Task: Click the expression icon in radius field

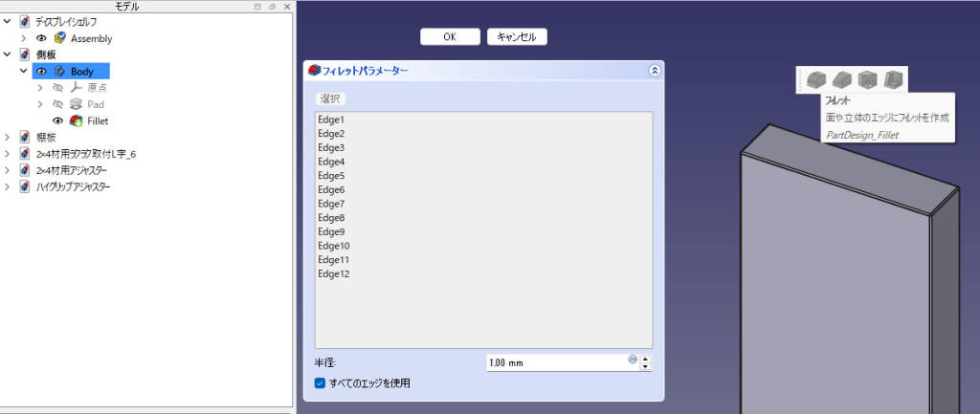Action: [x=632, y=360]
